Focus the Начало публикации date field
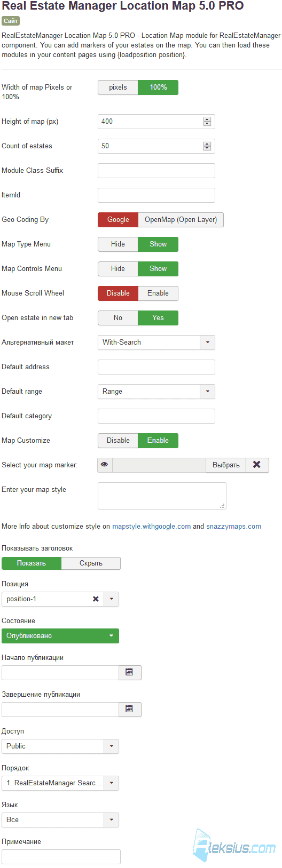This screenshot has height=868, width=282. coord(60,672)
